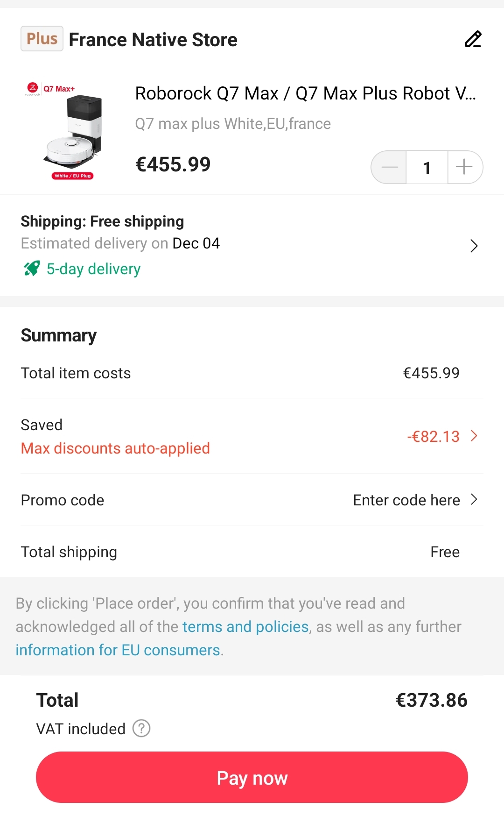Open terms and policies link
This screenshot has width=504, height=816.
click(x=245, y=626)
